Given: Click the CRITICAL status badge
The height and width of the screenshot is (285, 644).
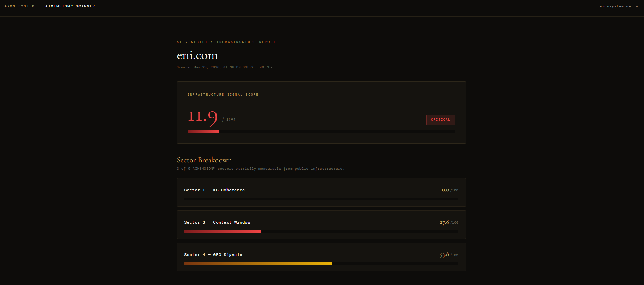Looking at the screenshot, I should [x=441, y=120].
